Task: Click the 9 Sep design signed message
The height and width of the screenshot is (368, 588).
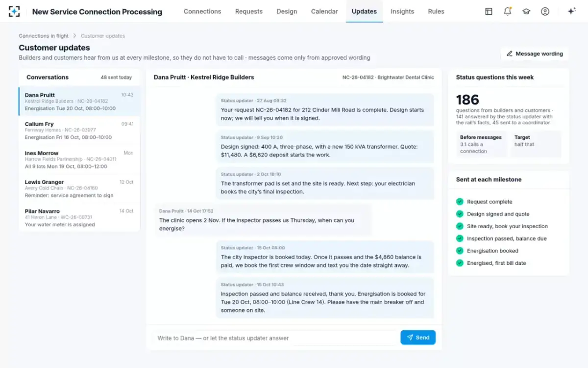Action: (325, 147)
